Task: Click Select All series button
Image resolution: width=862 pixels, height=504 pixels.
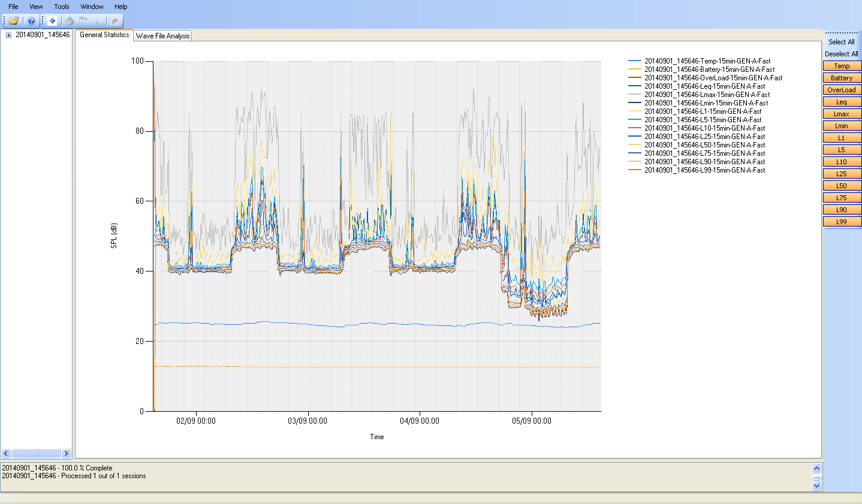Action: (842, 42)
